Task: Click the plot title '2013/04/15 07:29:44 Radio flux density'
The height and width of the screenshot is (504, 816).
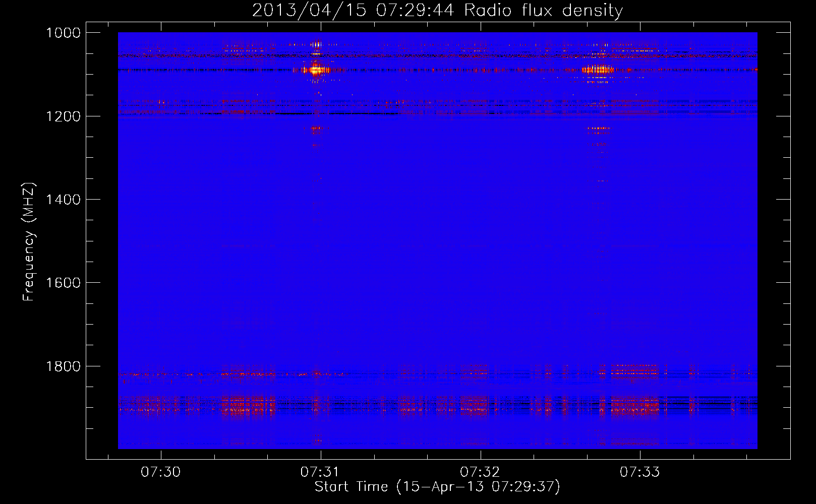Action: coord(437,10)
